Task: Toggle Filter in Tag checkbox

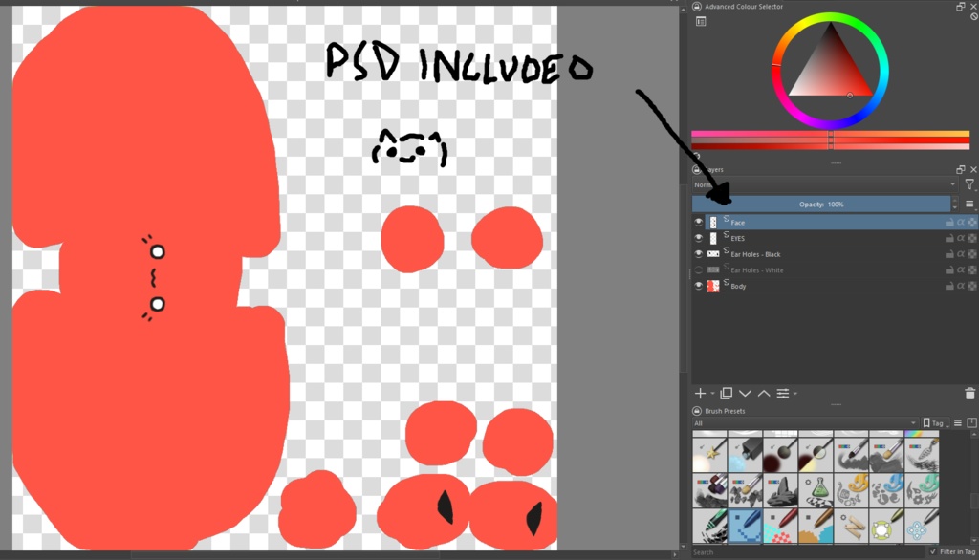Action: [933, 552]
